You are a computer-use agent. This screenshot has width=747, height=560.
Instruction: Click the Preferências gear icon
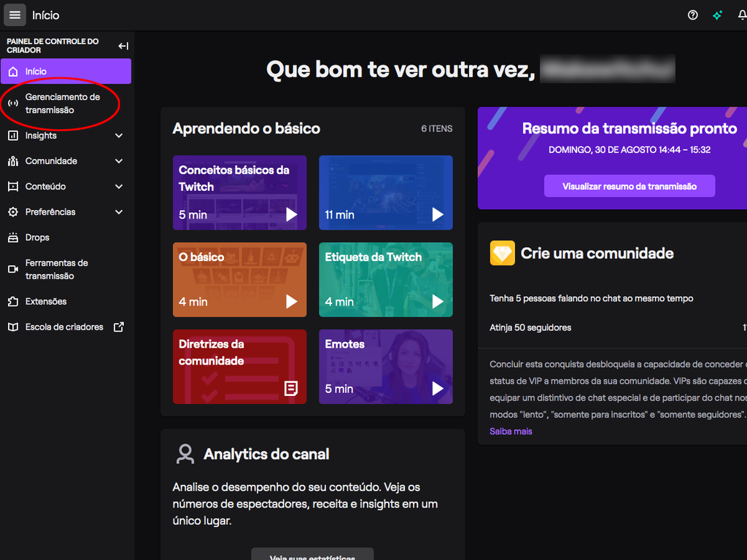[13, 212]
